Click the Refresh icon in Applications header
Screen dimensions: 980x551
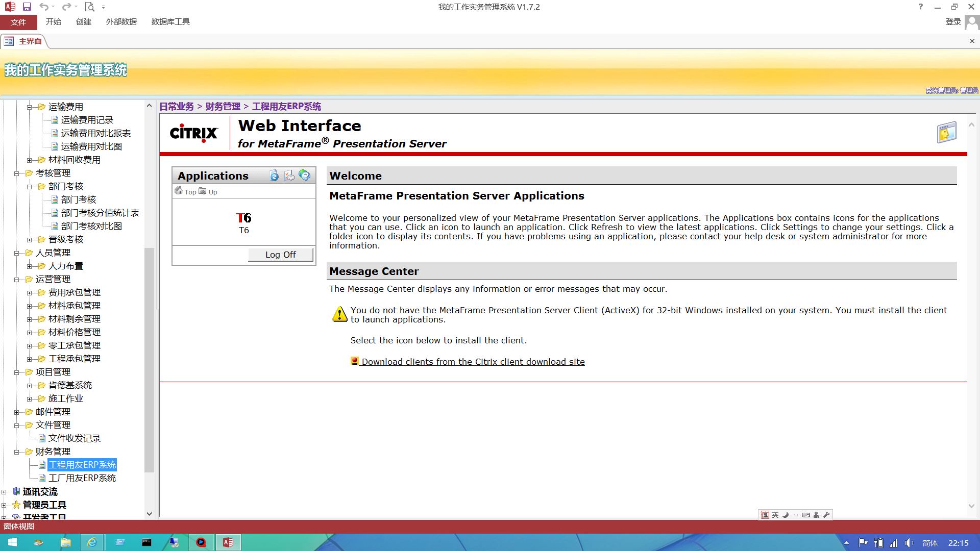click(x=275, y=176)
